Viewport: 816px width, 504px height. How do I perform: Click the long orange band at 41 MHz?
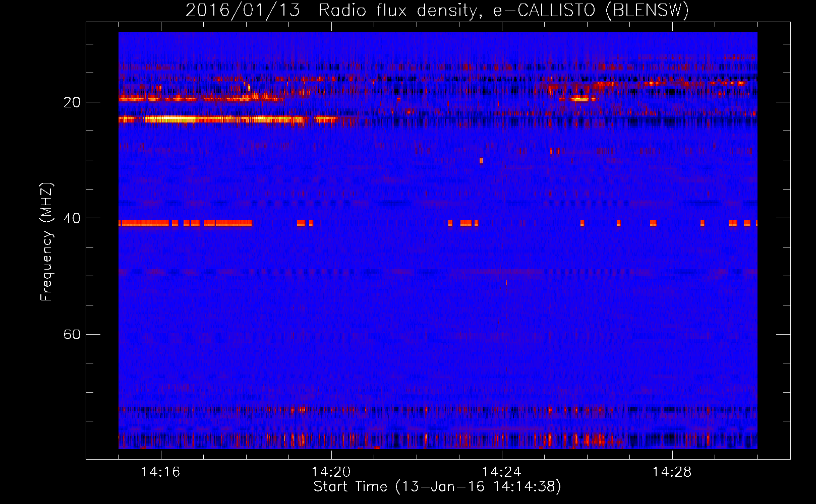(x=186, y=223)
